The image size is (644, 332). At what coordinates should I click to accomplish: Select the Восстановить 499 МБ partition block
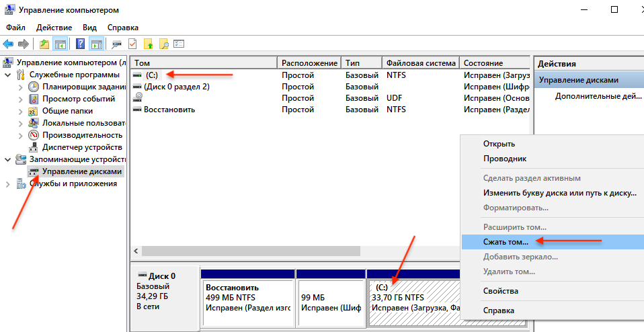click(248, 303)
